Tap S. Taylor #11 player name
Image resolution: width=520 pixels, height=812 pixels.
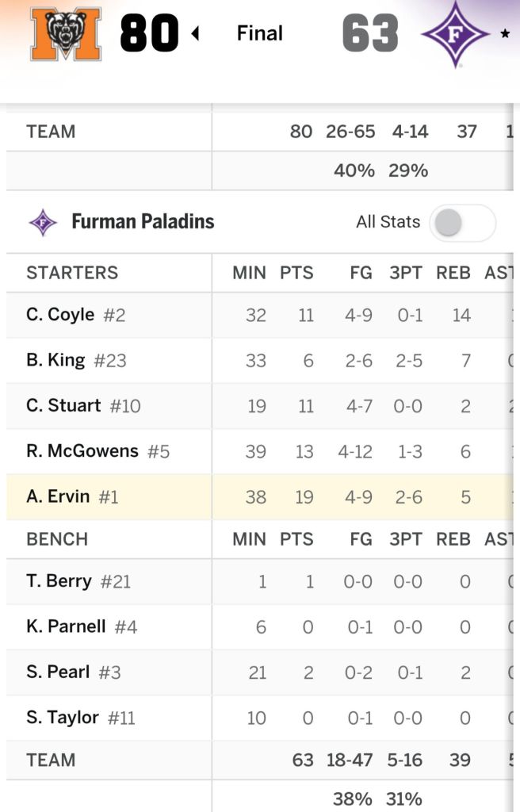[x=81, y=718]
